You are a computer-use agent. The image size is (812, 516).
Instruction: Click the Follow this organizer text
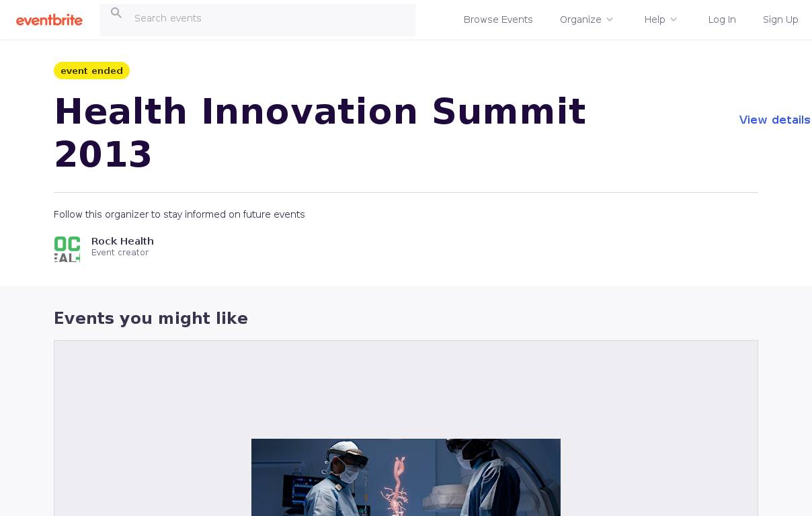click(x=179, y=214)
